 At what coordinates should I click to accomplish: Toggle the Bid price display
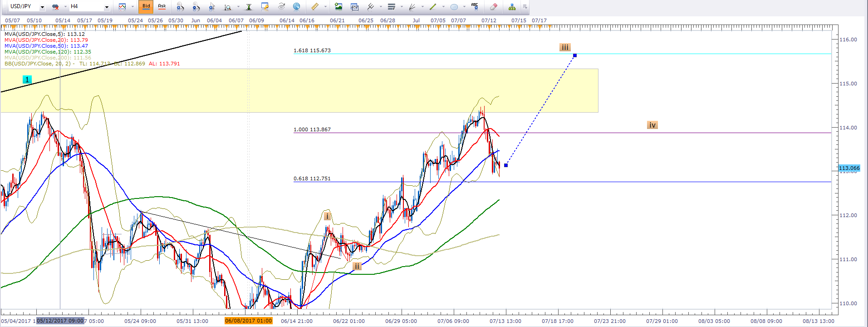pos(146,6)
